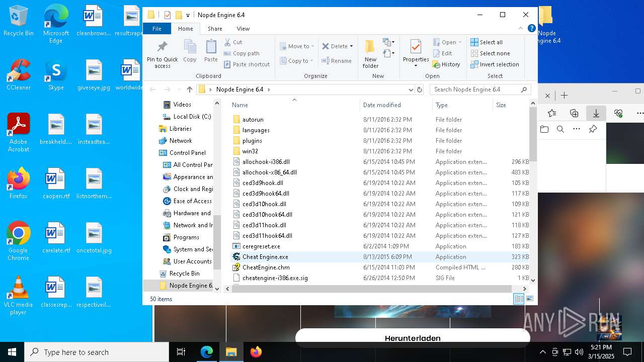Click Select none in ribbon
The width and height of the screenshot is (644, 362).
(x=490, y=53)
